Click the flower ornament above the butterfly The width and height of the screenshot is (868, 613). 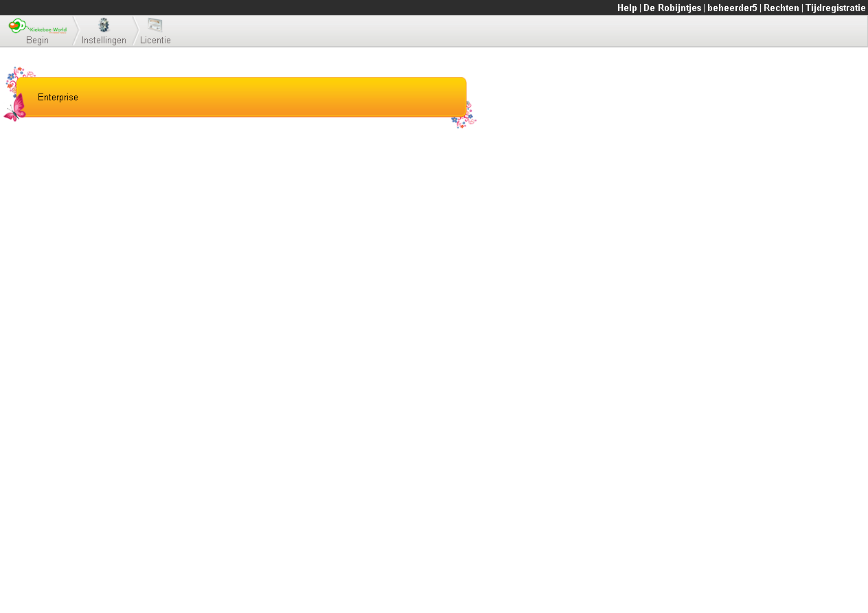tap(19, 79)
